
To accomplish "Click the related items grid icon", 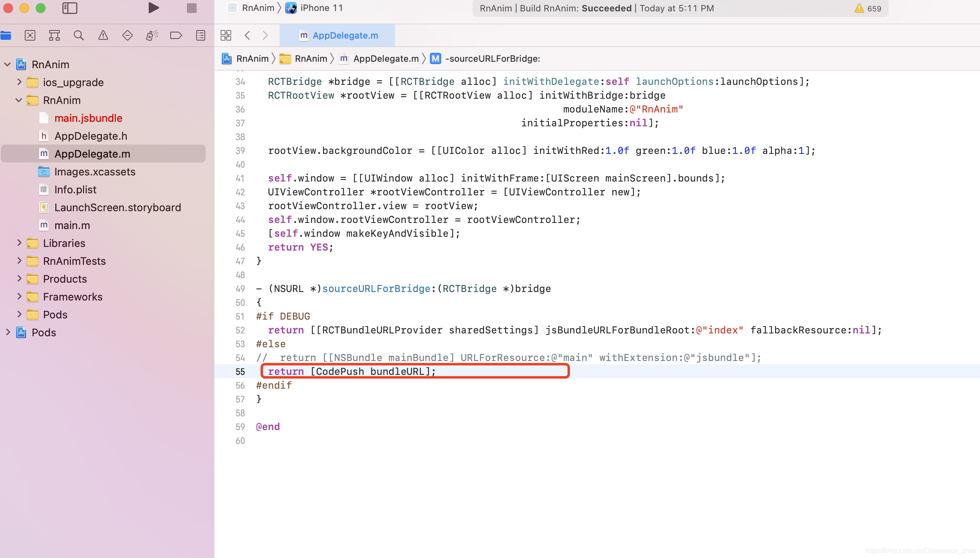I will (x=225, y=35).
